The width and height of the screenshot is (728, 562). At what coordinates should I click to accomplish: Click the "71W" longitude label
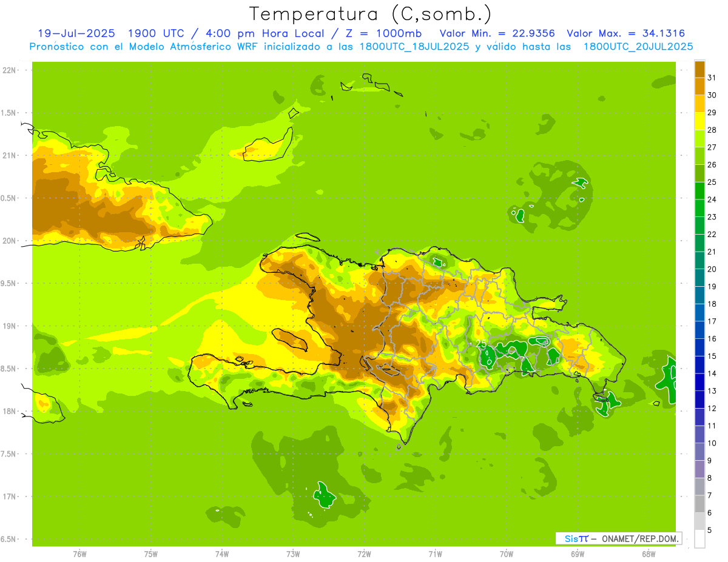[435, 554]
